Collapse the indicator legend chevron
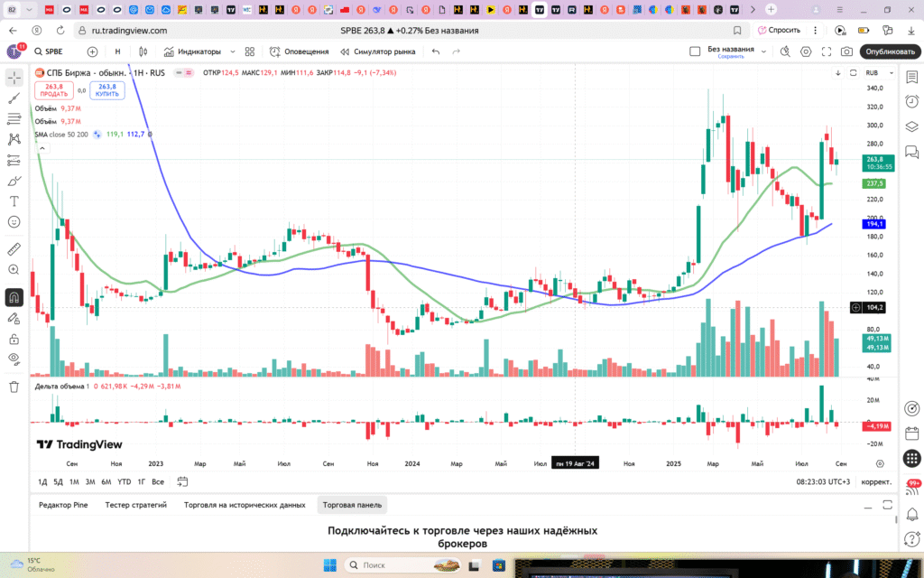924x578 pixels. coord(42,148)
